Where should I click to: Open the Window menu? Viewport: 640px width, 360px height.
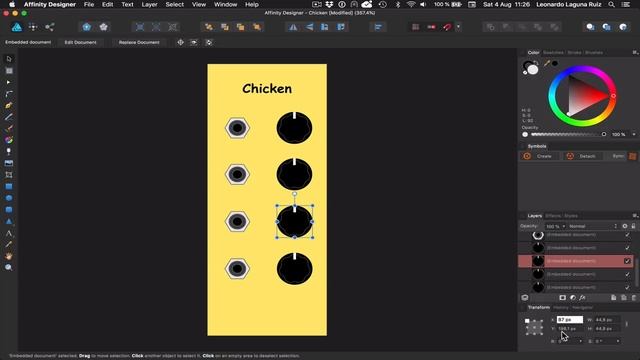[225, 4]
